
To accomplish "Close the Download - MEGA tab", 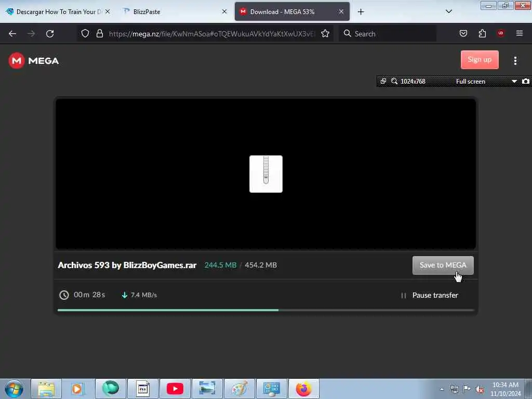I will (x=341, y=11).
